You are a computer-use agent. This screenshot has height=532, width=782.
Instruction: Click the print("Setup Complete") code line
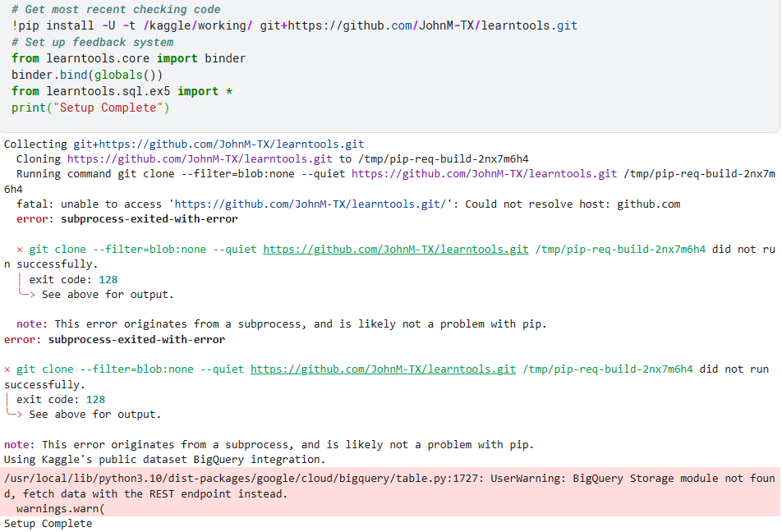click(x=90, y=108)
